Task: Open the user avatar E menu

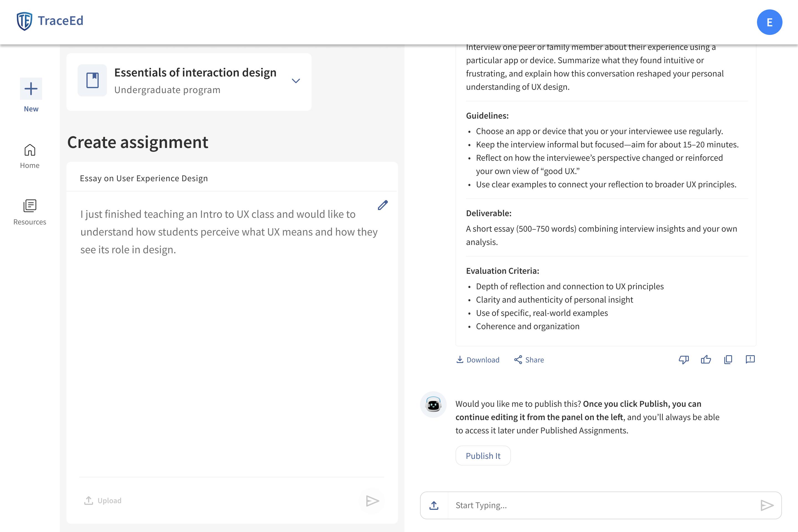Action: 769,22
